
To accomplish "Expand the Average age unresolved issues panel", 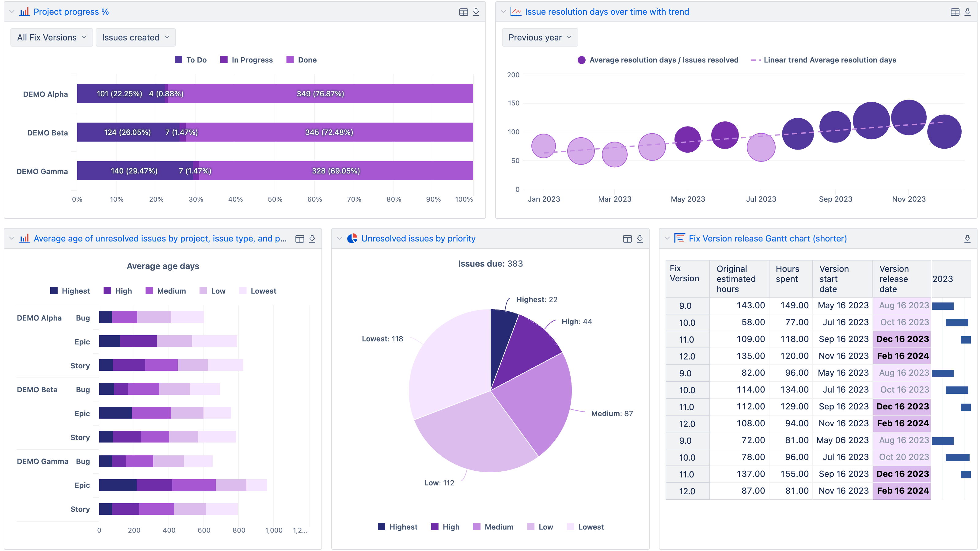I will coord(9,238).
